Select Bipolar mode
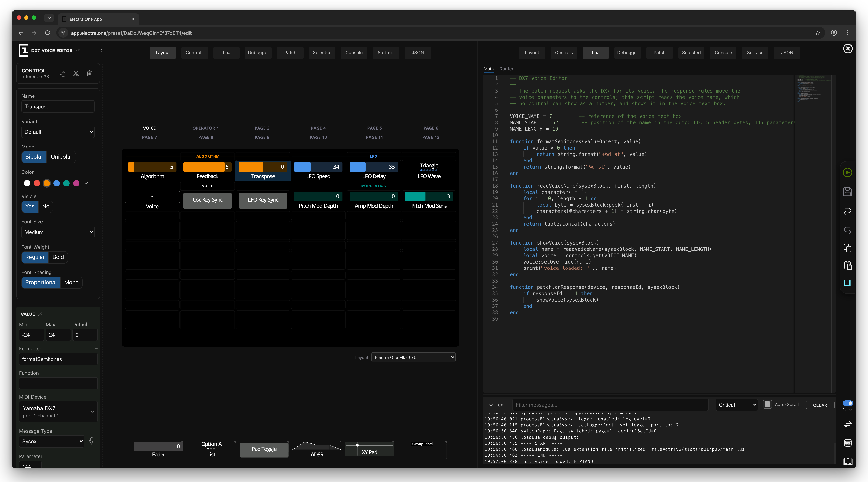Viewport: 868px width, 482px height. [x=34, y=157]
